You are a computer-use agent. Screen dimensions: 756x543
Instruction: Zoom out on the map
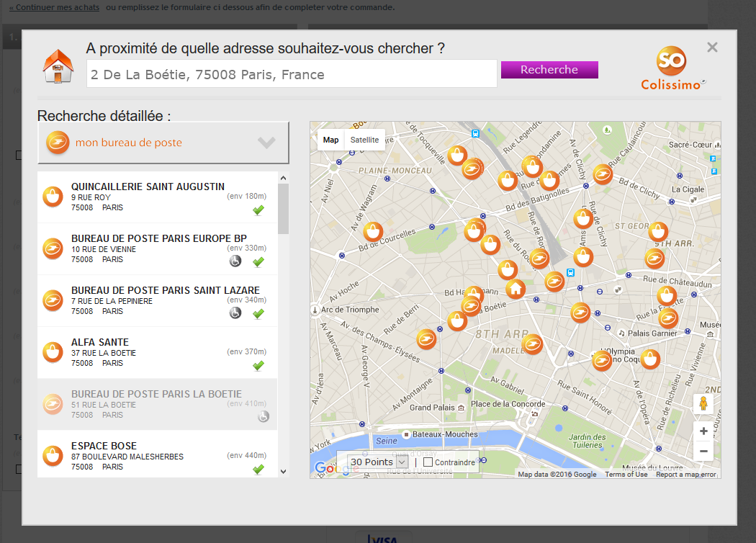pyautogui.click(x=703, y=452)
